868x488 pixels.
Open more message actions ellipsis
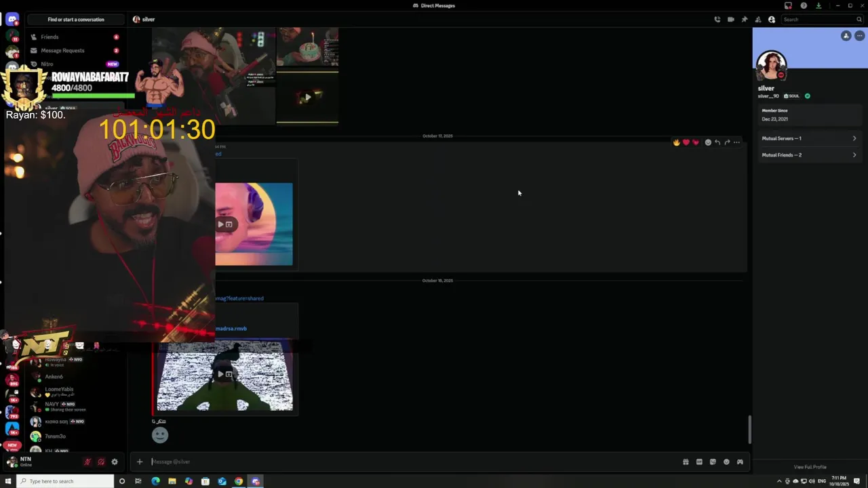pos(736,142)
